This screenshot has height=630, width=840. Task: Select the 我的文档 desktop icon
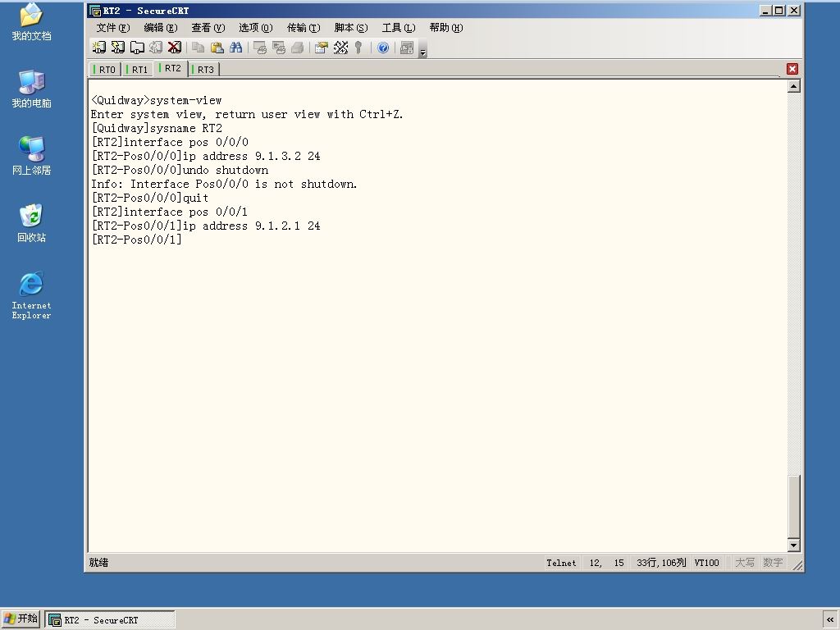(32, 22)
